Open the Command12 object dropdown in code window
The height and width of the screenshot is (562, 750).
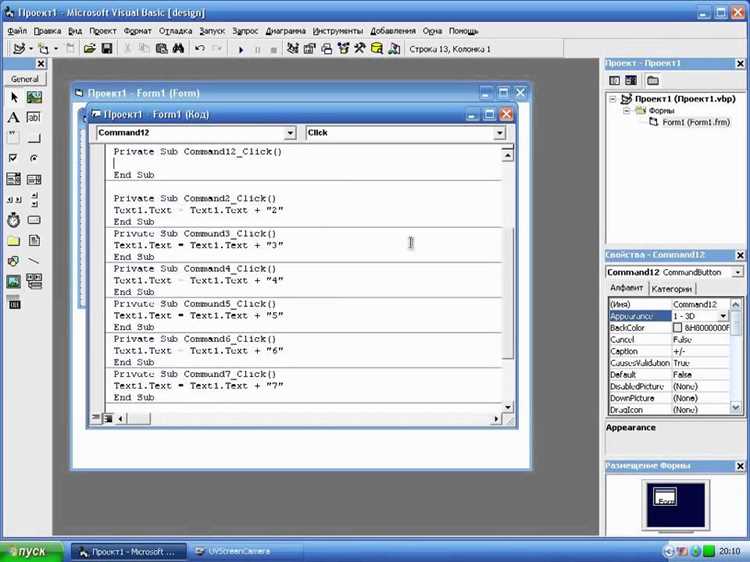pyautogui.click(x=290, y=133)
